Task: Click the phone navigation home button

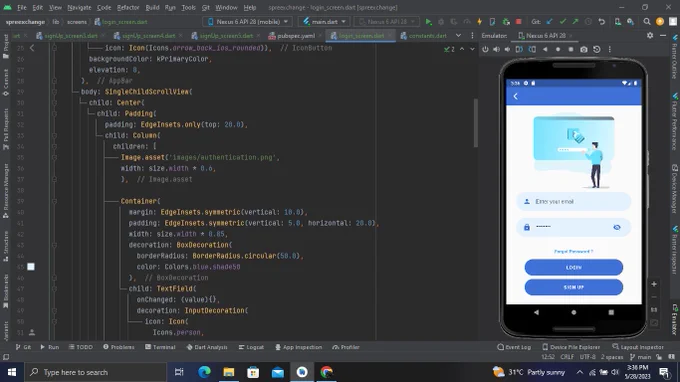Action: [574, 312]
